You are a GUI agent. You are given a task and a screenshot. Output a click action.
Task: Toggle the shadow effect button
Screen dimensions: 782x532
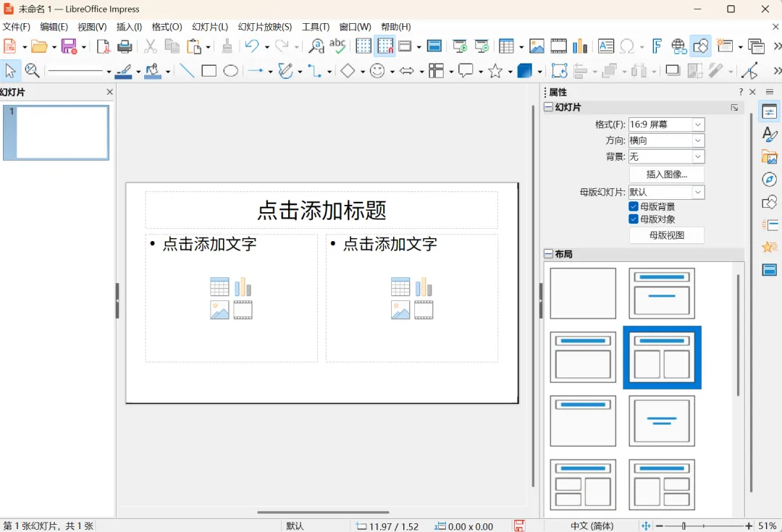(x=673, y=70)
